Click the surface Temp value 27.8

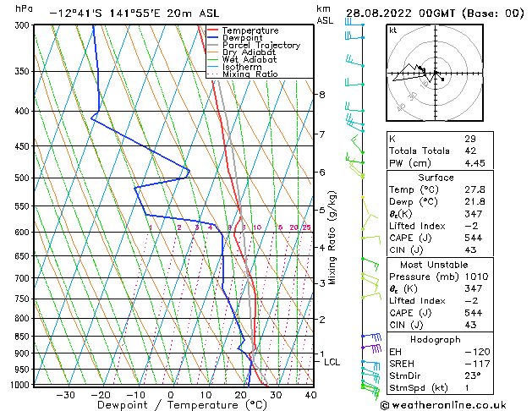pos(475,189)
